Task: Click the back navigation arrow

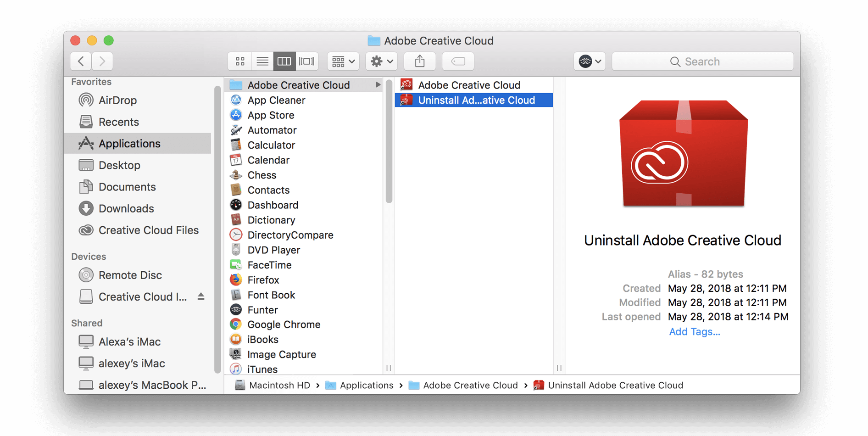Action: click(x=81, y=61)
